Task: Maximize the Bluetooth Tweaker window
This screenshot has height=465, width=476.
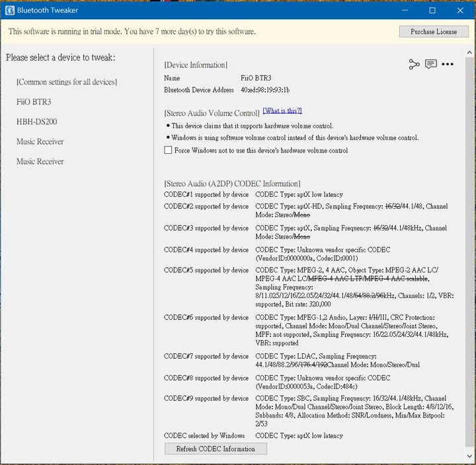Action: pos(432,11)
